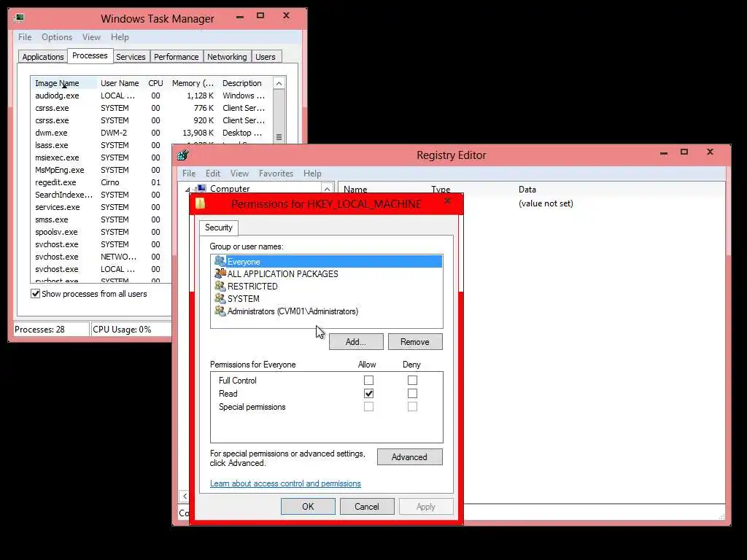The width and height of the screenshot is (747, 560).
Task: Open Registry Editor View menu
Action: pyautogui.click(x=239, y=174)
